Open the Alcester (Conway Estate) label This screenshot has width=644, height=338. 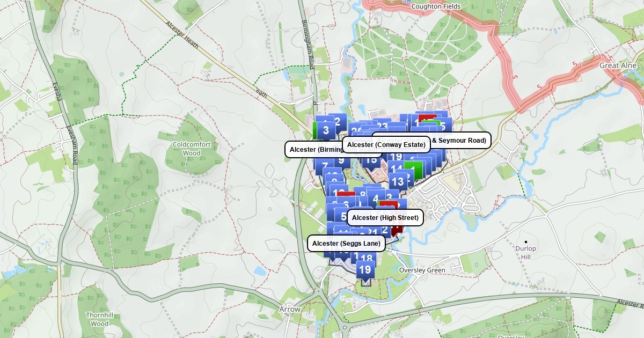tap(386, 145)
